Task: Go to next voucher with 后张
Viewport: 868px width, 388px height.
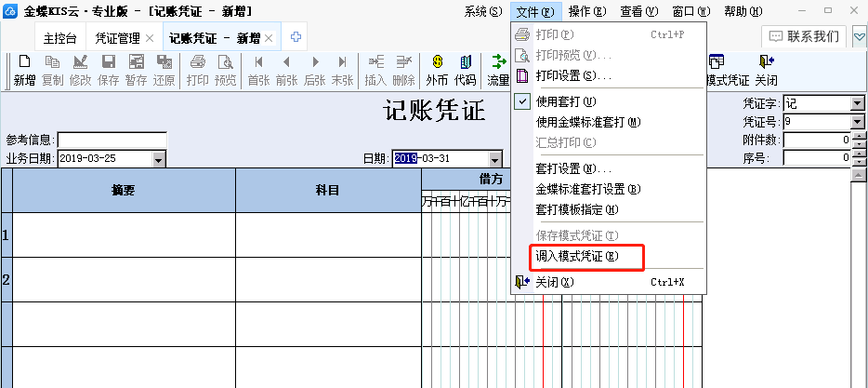Action: 314,71
